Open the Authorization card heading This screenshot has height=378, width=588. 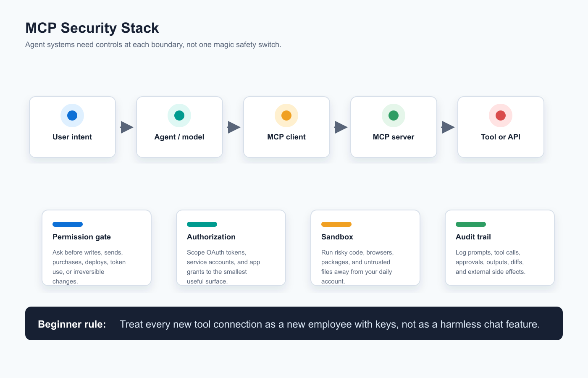pyautogui.click(x=211, y=237)
